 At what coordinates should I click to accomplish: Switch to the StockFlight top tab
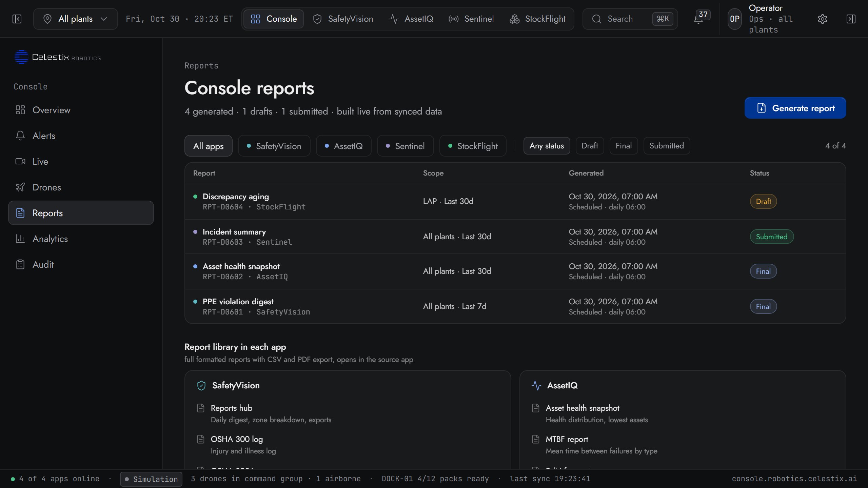pyautogui.click(x=538, y=19)
